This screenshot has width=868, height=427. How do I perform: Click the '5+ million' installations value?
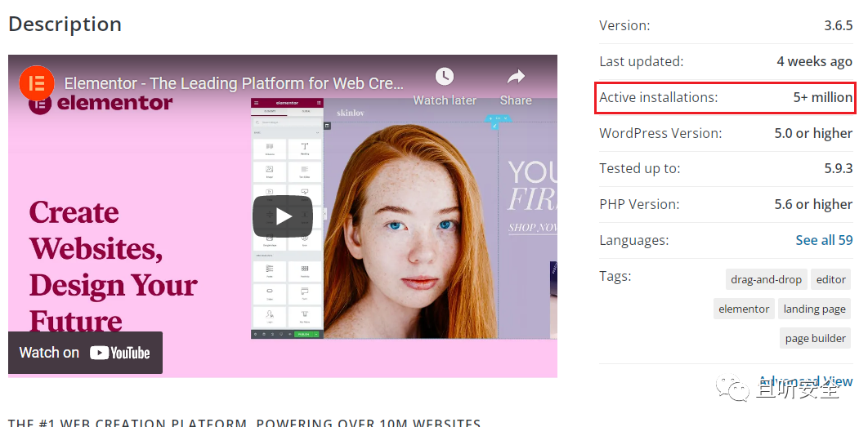pos(822,97)
